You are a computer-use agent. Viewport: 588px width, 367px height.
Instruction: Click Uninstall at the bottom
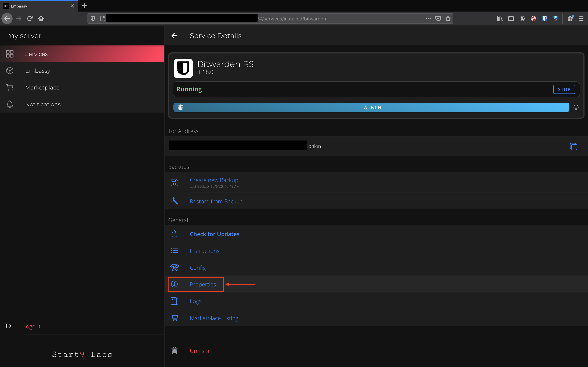point(200,351)
